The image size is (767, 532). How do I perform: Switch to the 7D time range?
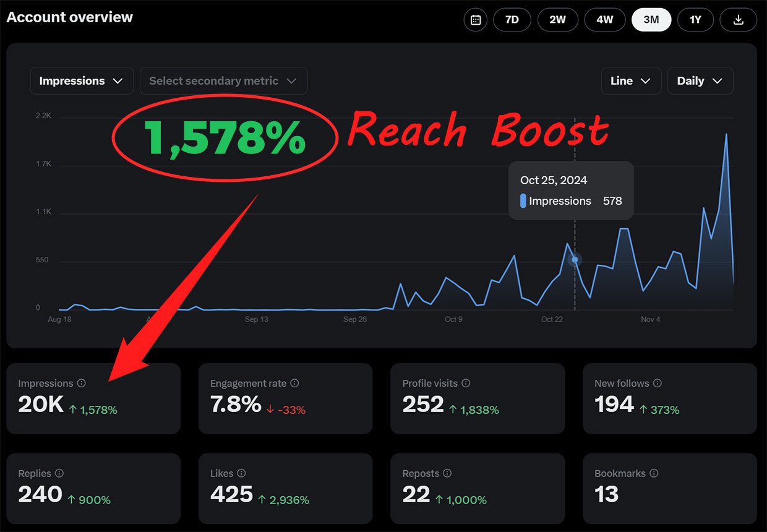pyautogui.click(x=512, y=20)
